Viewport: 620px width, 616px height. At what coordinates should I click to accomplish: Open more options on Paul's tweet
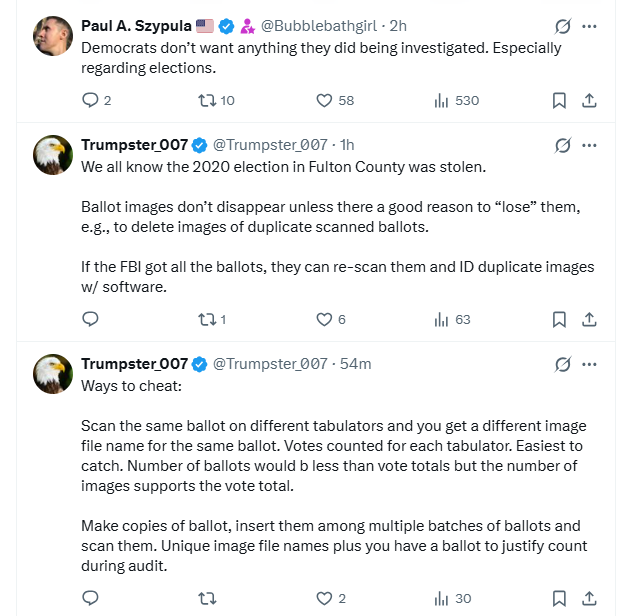coord(590,26)
